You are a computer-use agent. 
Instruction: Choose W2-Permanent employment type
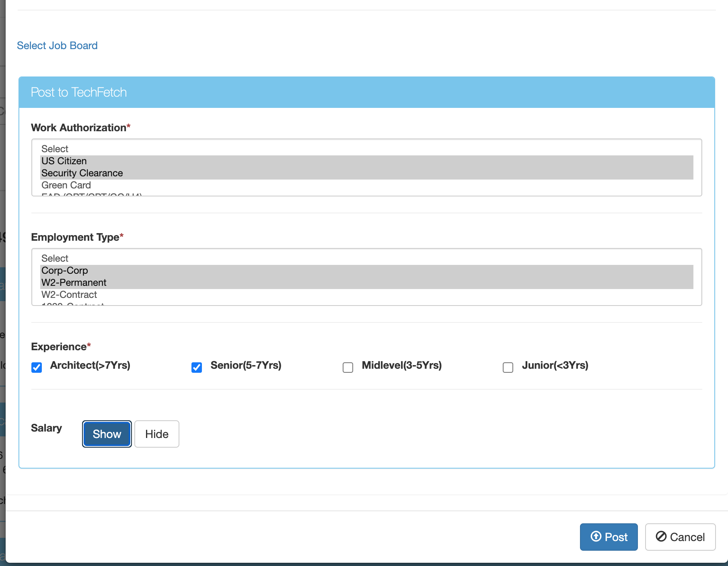click(x=367, y=283)
